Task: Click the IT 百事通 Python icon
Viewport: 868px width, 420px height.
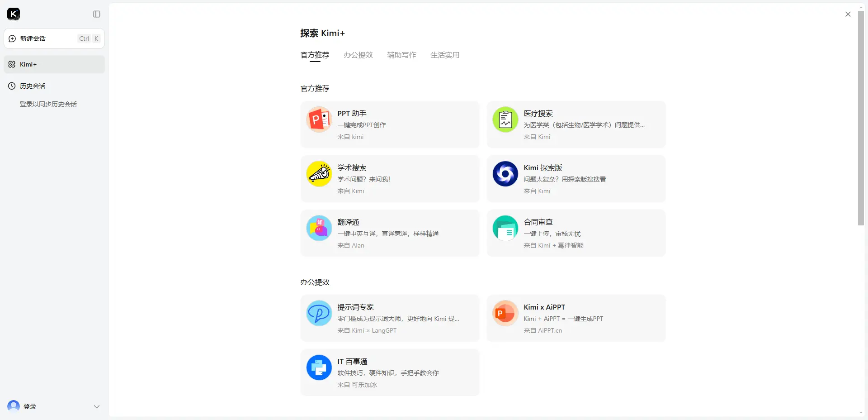Action: point(319,367)
